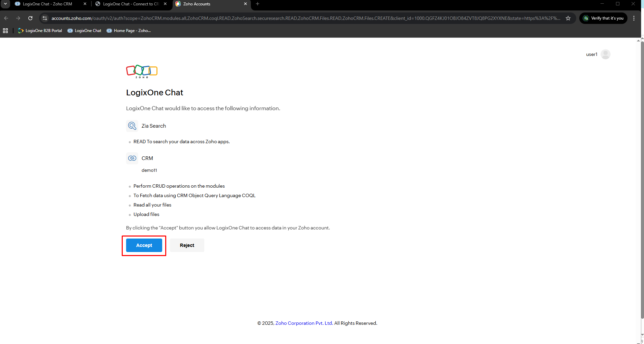
Task: Click the CRM link icon
Action: tap(132, 158)
